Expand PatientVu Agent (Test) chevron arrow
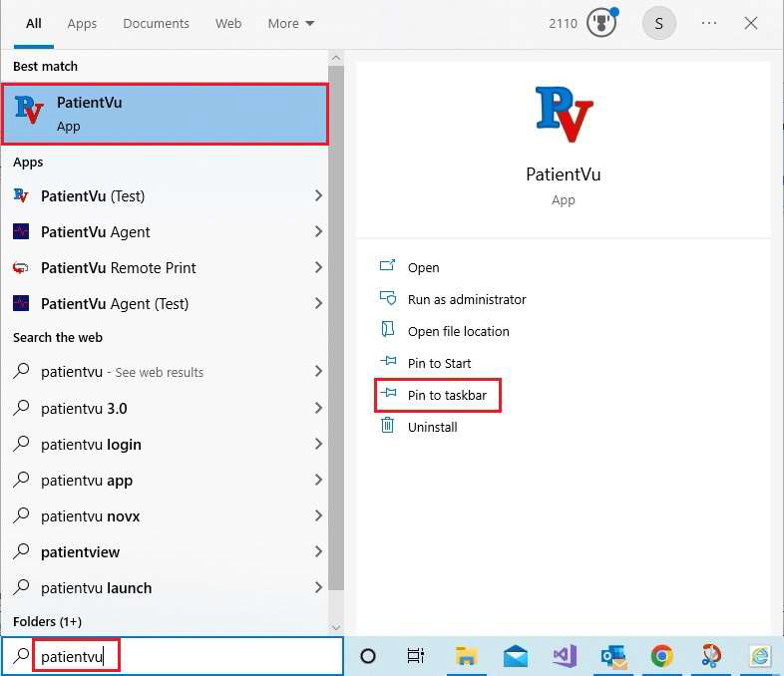Viewport: 784px width, 676px height. [318, 304]
